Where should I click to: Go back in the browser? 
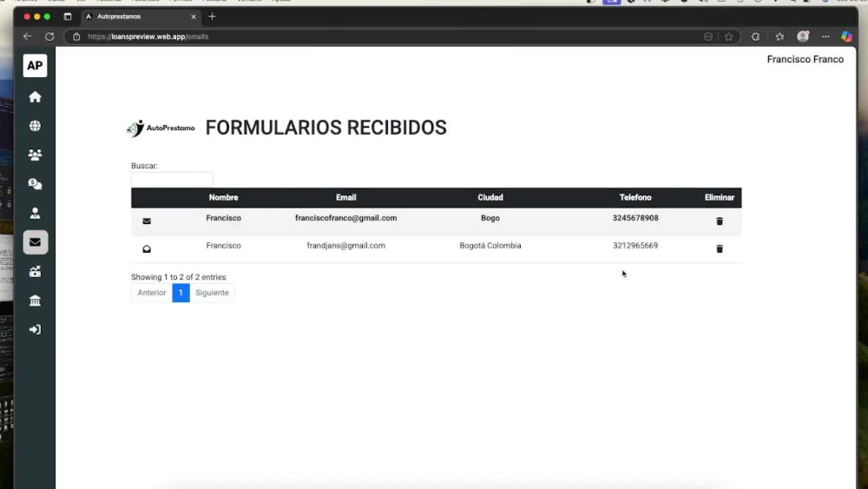coord(27,36)
